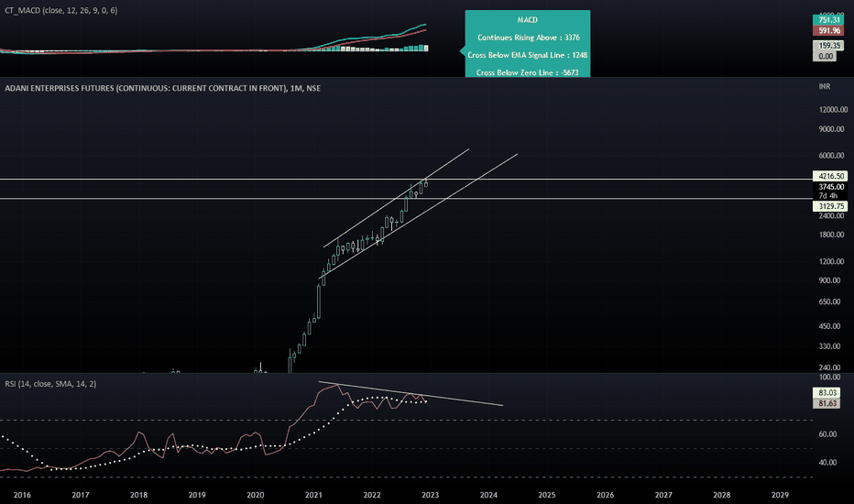854x504 pixels.
Task: Click the 2028 year label on time axis
Action: point(722,495)
